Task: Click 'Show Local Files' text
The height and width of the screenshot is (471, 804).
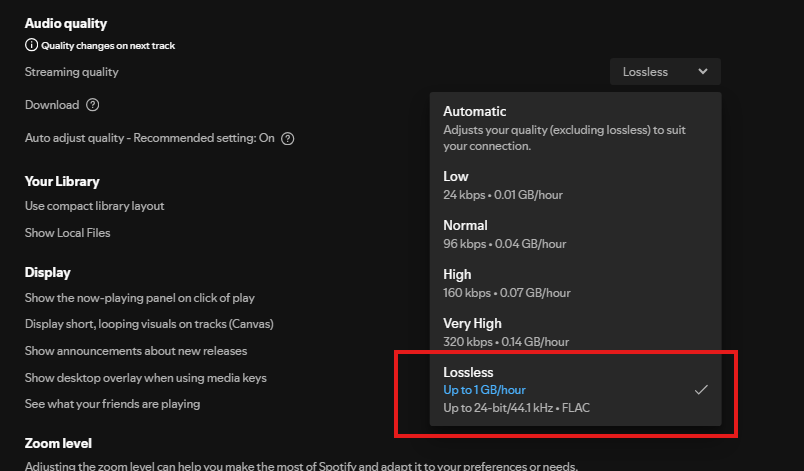Action: 68,233
